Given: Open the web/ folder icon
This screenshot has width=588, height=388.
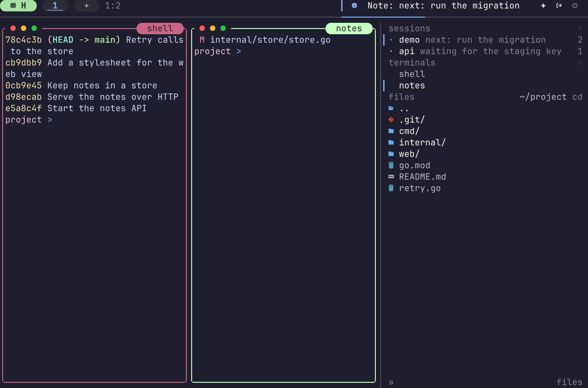Looking at the screenshot, I should pyautogui.click(x=391, y=154).
